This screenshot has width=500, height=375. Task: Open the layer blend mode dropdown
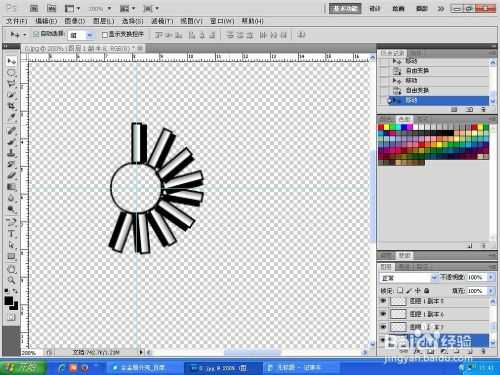point(409,277)
